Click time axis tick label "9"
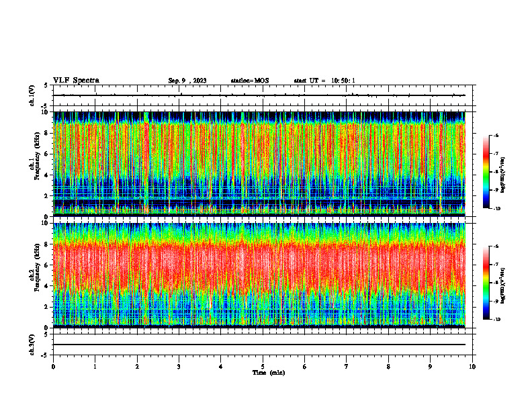532x411 pixels. coord(430,367)
